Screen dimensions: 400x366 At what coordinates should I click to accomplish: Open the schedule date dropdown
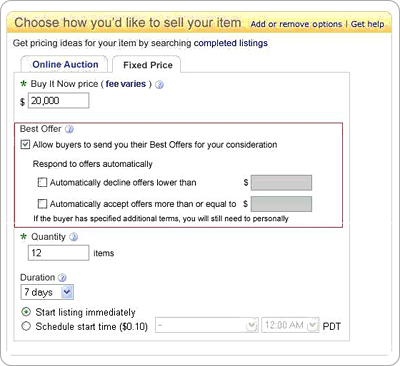point(207,326)
